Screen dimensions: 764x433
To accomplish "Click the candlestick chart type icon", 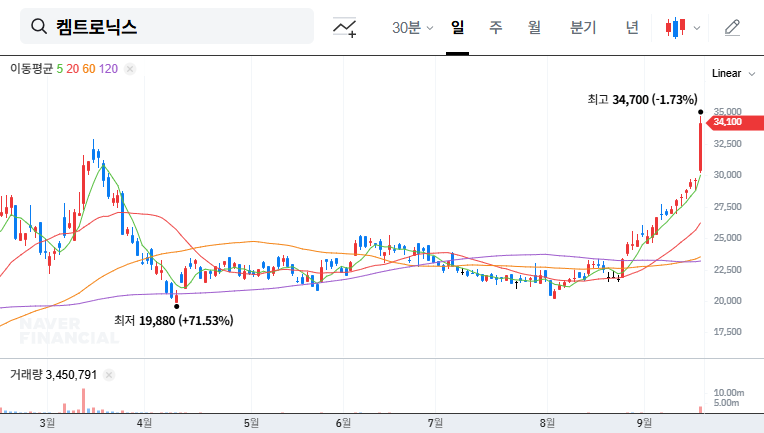I will click(x=675, y=28).
